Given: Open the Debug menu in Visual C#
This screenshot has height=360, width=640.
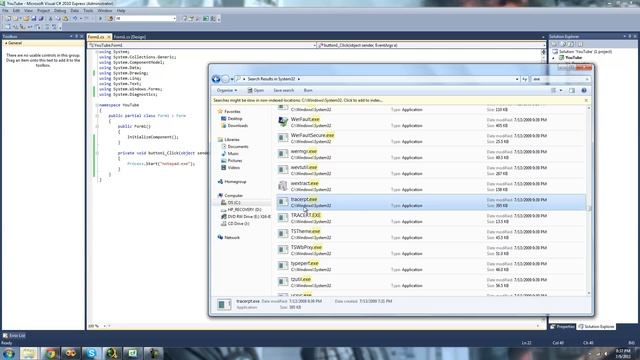Looking at the screenshot, I should [60, 11].
